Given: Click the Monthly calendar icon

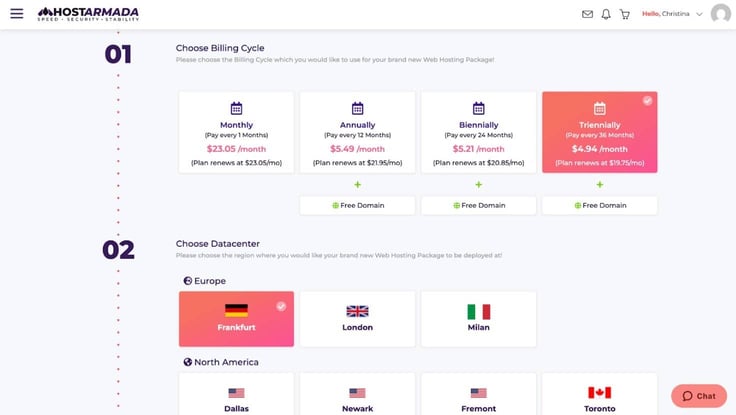Looking at the screenshot, I should click(x=237, y=108).
